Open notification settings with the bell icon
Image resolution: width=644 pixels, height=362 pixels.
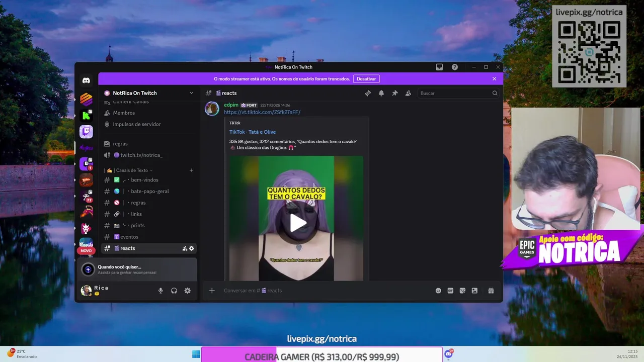point(381,93)
